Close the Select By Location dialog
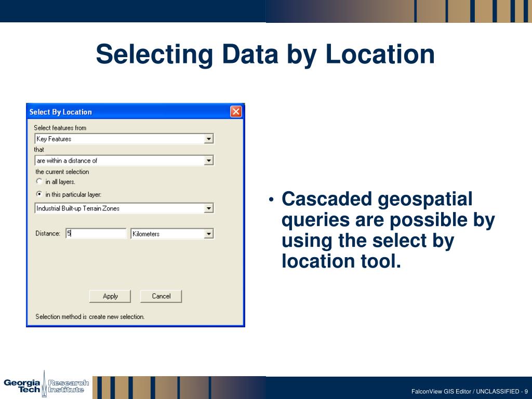Screen dimensions: 532x399 236,112
